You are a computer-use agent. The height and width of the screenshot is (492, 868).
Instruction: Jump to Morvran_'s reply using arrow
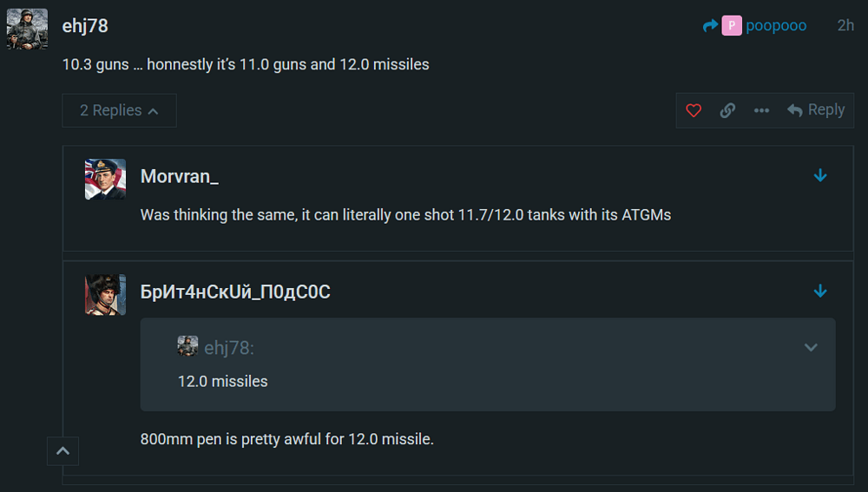pos(820,176)
